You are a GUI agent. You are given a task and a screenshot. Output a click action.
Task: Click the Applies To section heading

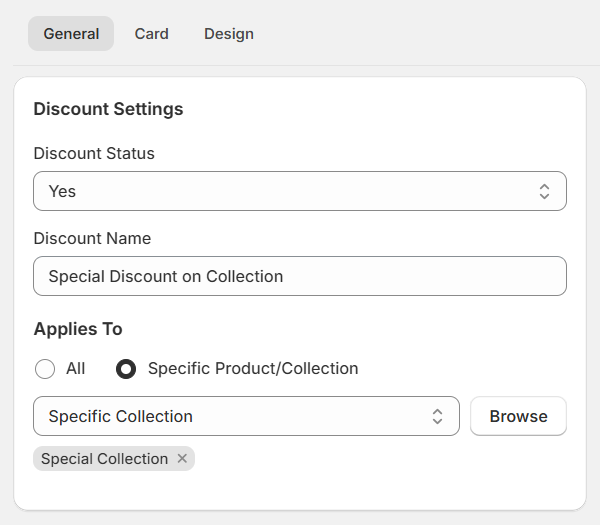point(78,329)
